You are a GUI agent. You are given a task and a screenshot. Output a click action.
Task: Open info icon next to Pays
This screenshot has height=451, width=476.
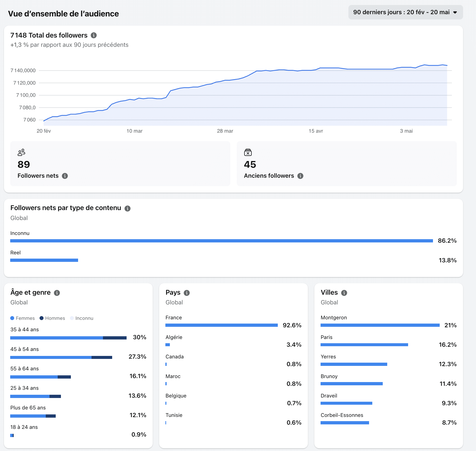[x=187, y=293]
